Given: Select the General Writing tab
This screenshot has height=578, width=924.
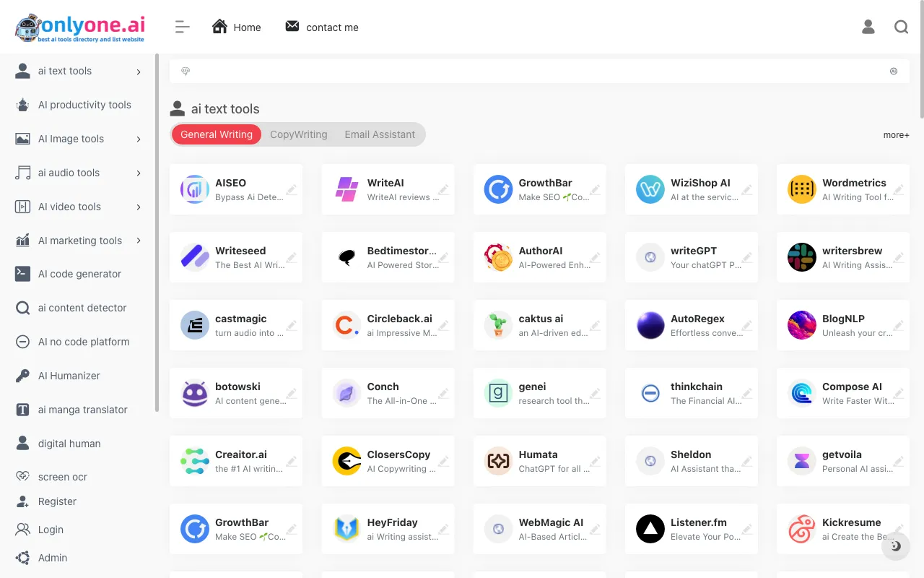Looking at the screenshot, I should (217, 134).
